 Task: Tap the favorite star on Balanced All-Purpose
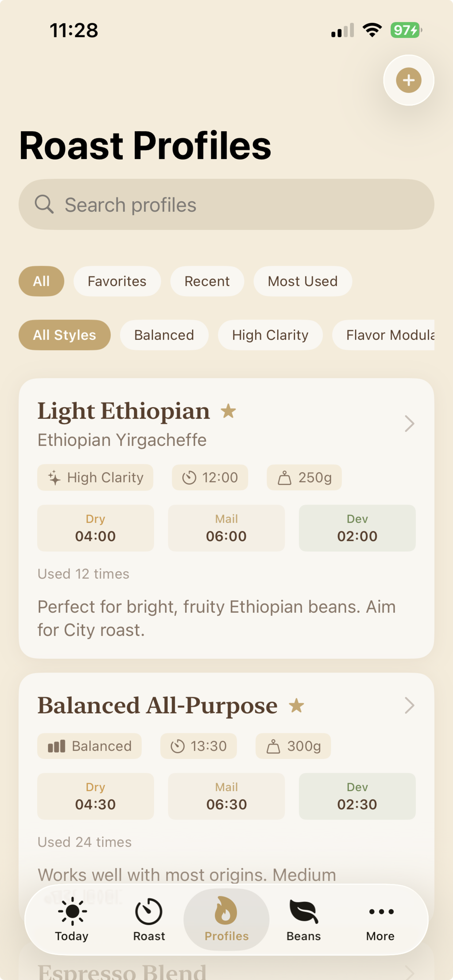(296, 706)
